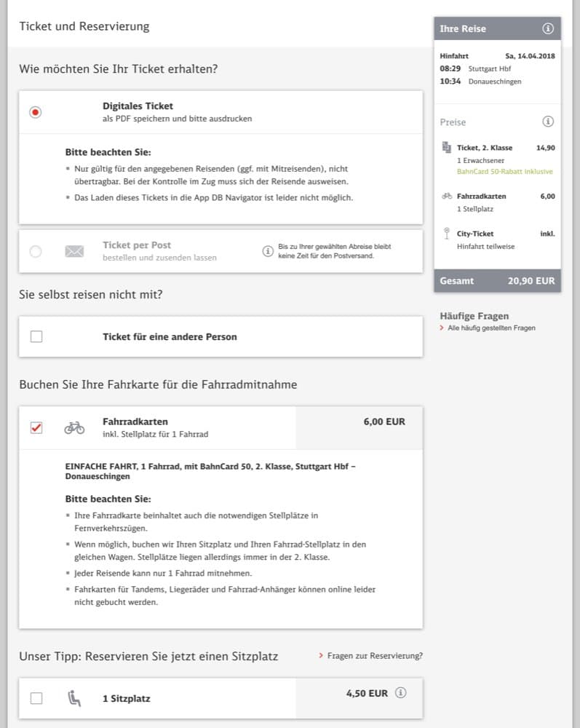The height and width of the screenshot is (728, 580).
Task: Click ticket icon beside Ticket, 2. Klasse
Action: click(446, 148)
